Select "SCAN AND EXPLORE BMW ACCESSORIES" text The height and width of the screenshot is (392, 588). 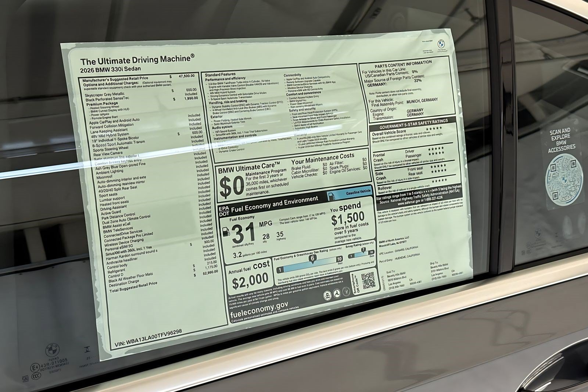[x=562, y=139]
